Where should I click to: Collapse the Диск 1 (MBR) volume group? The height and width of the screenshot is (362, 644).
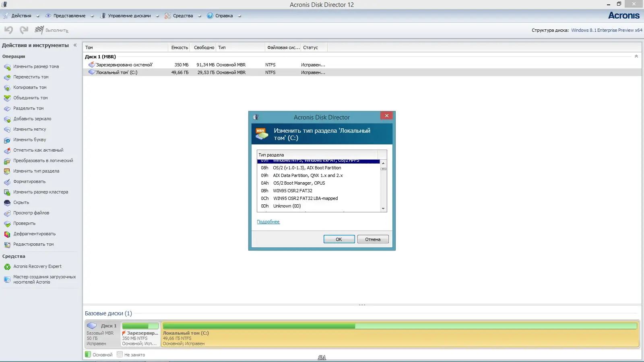click(x=636, y=57)
